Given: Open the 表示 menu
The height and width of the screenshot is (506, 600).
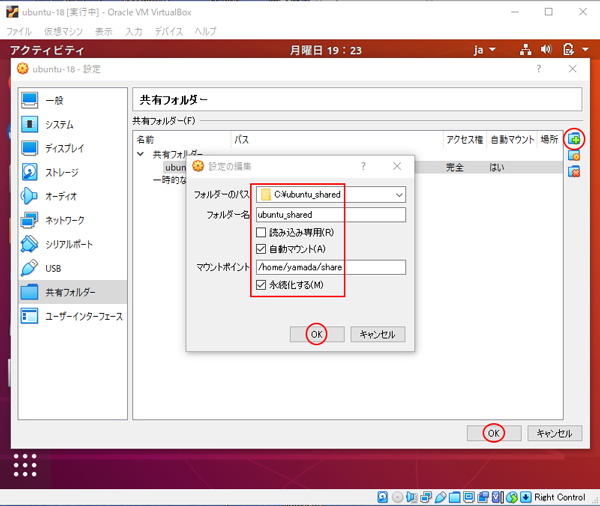Looking at the screenshot, I should pos(104,31).
